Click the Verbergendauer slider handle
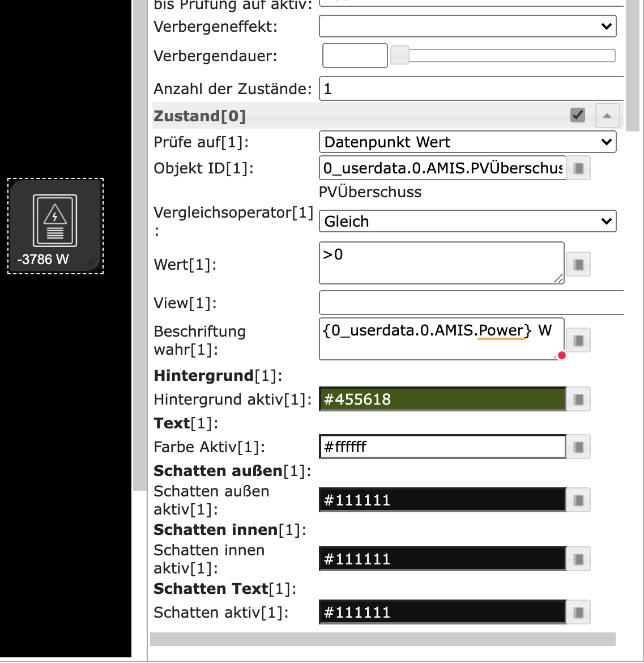Image resolution: width=644 pixels, height=663 pixels. coord(400,56)
